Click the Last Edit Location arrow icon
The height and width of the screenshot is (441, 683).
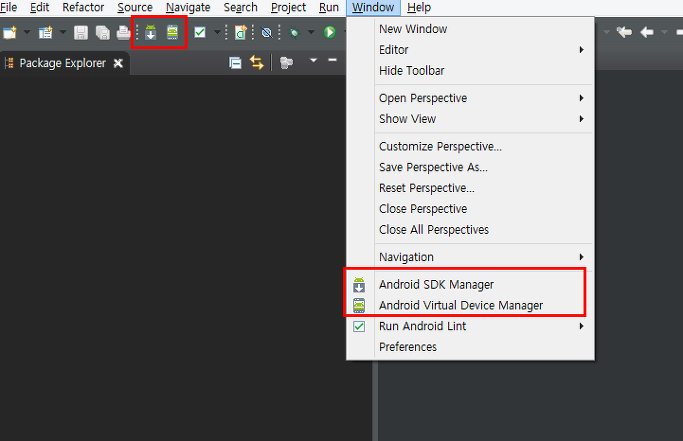click(x=624, y=32)
